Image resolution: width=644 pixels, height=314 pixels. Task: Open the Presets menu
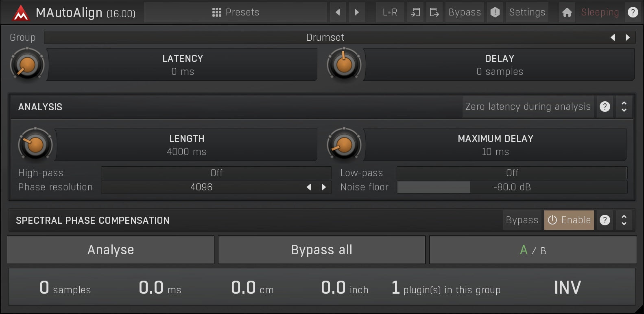(x=236, y=12)
